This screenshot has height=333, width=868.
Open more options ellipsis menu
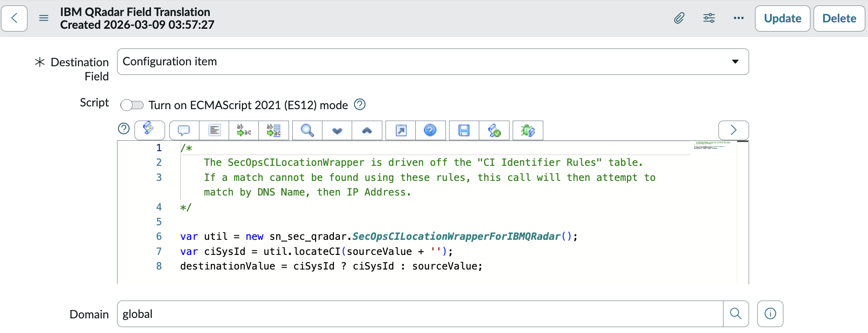739,18
